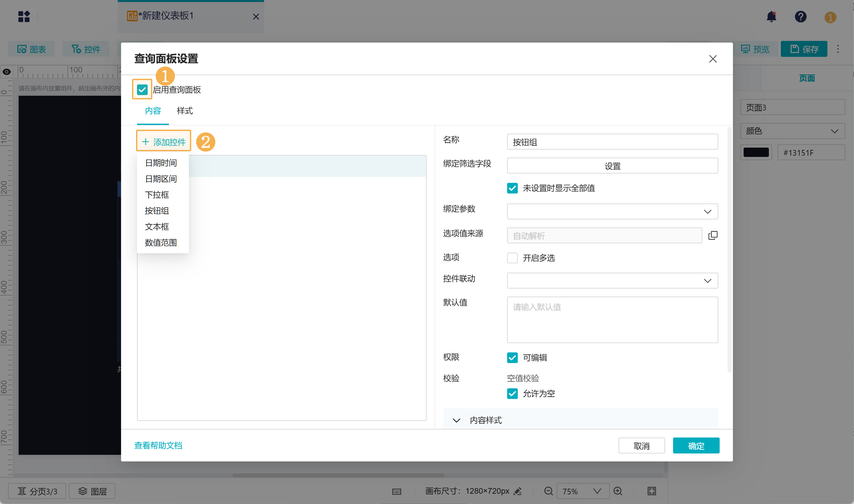The height and width of the screenshot is (504, 854).
Task: Open the 查看帮助文档 link
Action: pyautogui.click(x=158, y=445)
